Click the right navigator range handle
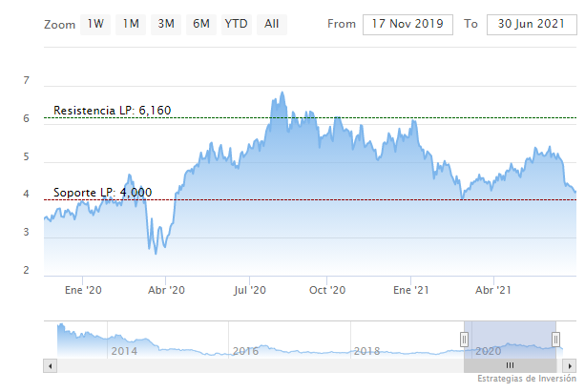This screenshot has width=585, height=392. click(x=555, y=340)
